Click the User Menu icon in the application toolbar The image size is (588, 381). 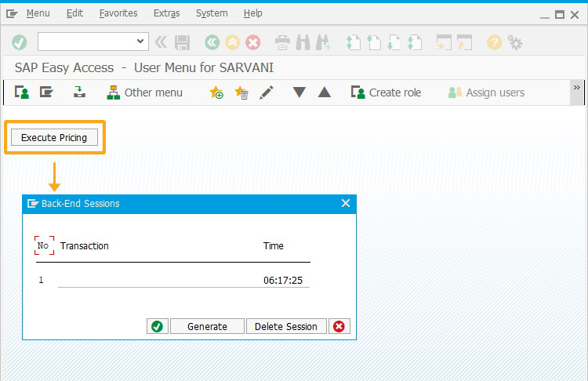pyautogui.click(x=22, y=93)
